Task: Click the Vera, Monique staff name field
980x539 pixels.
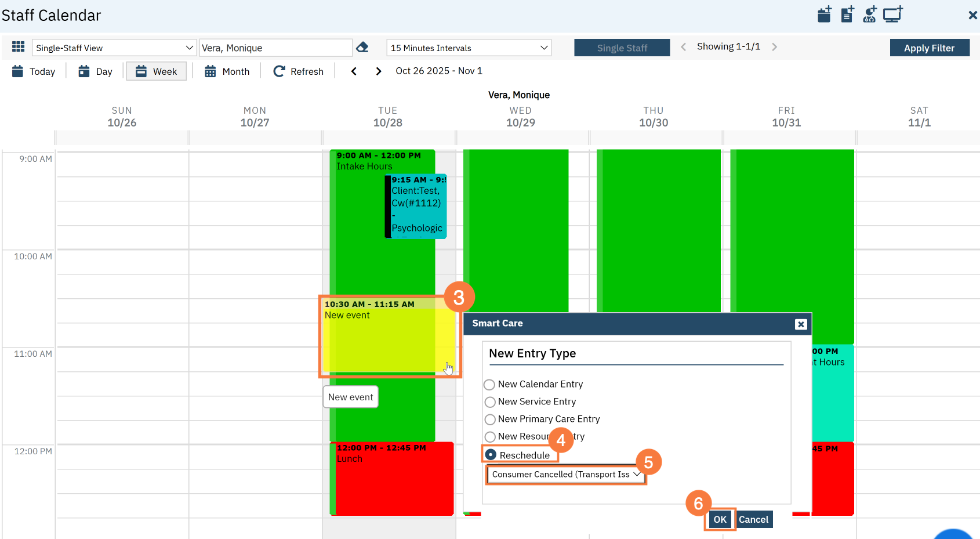Action: tap(275, 48)
